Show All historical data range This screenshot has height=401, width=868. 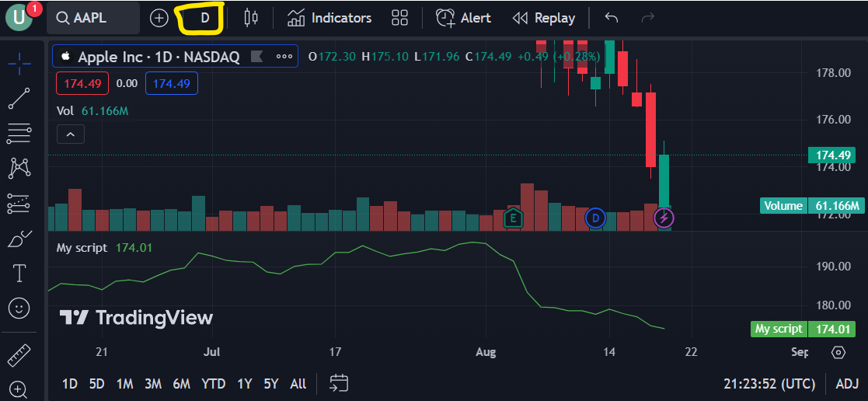(x=298, y=383)
